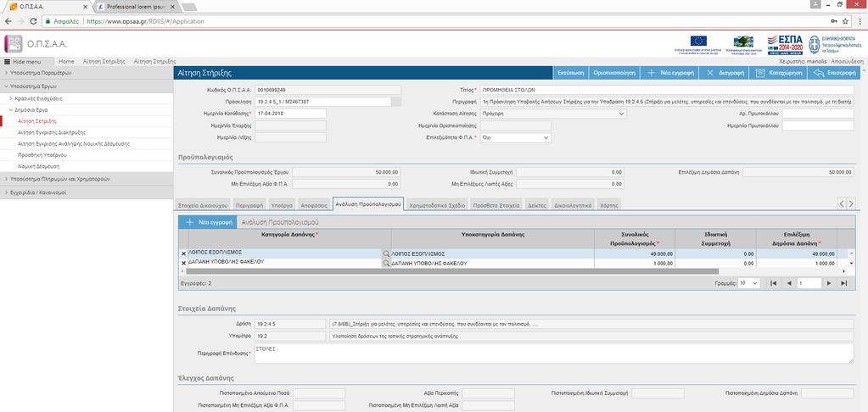Switch to the Δείκτες tab
Screen dimensions: 868x412
537,205
